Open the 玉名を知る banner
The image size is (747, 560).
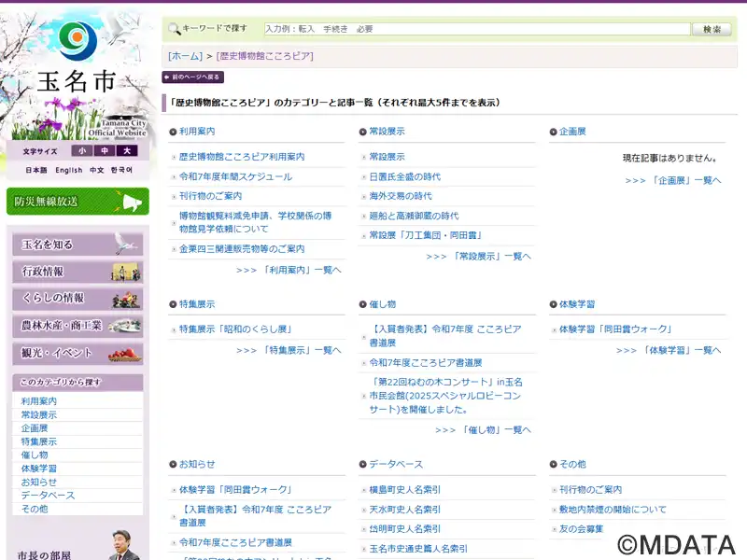78,245
